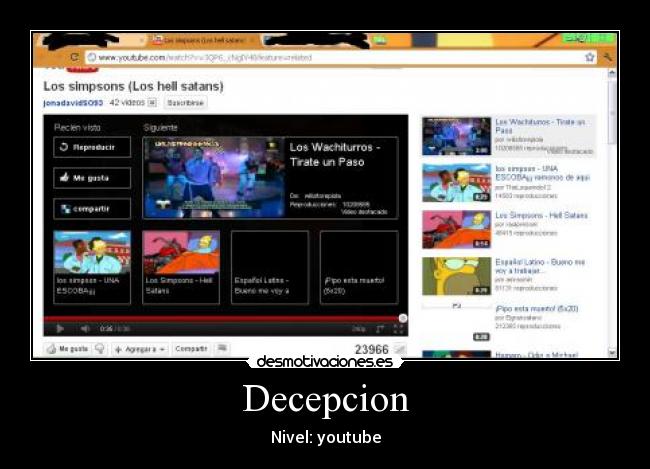Open the Agregar a dropdown
Viewport: 650px width, 469px height.
[140, 349]
